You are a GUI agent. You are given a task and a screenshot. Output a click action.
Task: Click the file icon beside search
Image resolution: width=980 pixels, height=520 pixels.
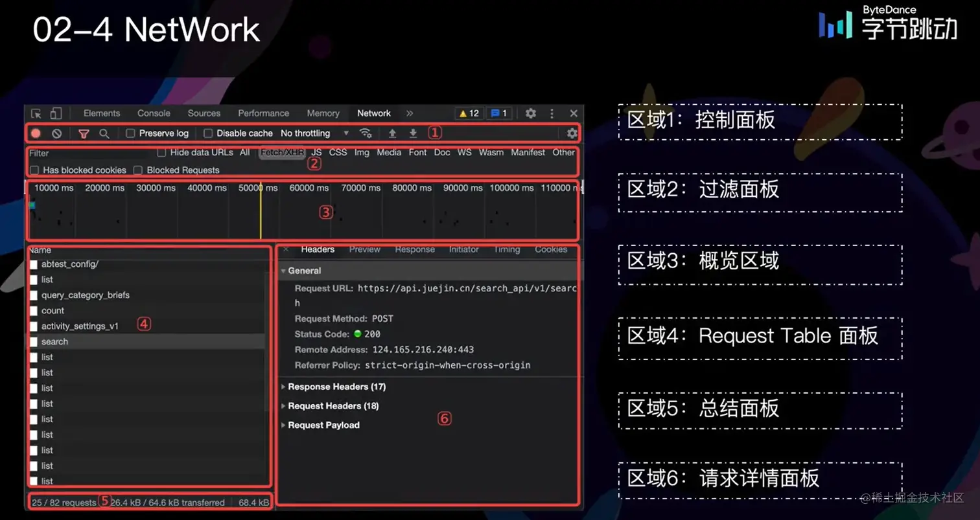tap(34, 342)
